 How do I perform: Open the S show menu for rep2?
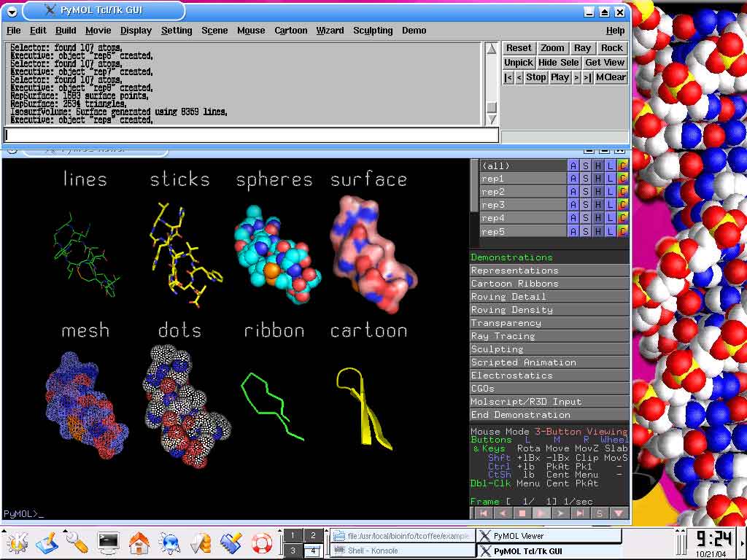[586, 192]
